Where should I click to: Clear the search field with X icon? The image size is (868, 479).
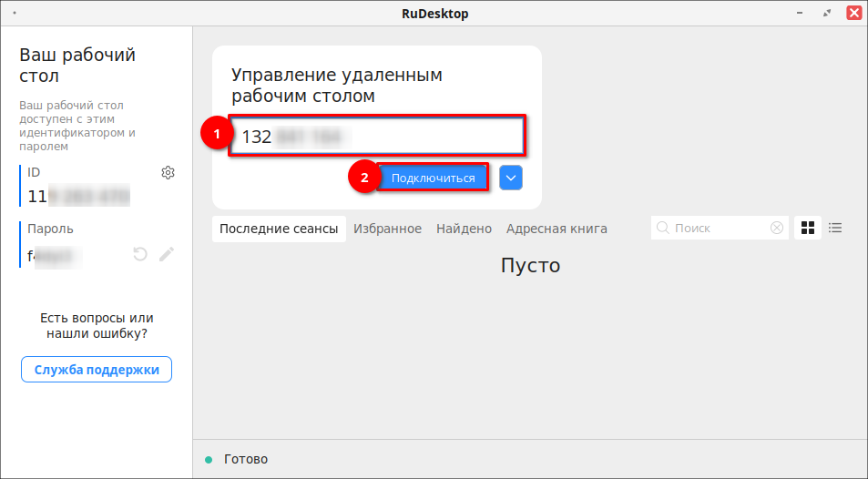tap(777, 229)
